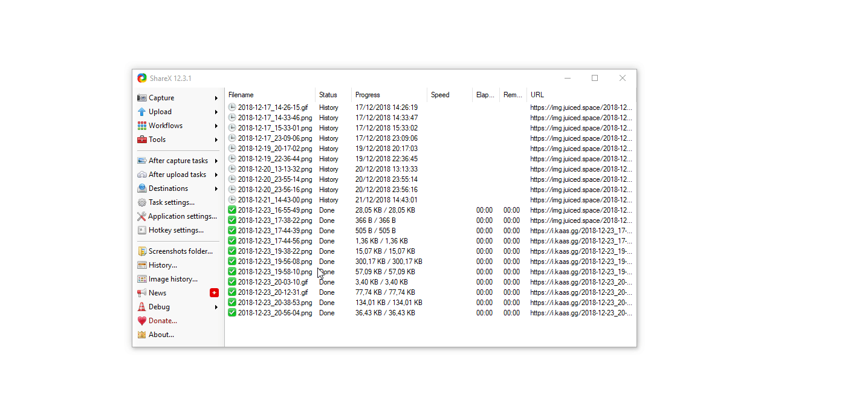Click the Destinations globe icon

[x=141, y=188]
